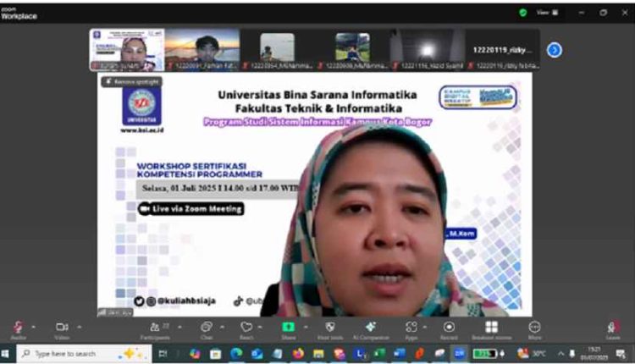The image size is (635, 364).
Task: Select the presenter's thumbnail in gallery strip
Action: 127,50
